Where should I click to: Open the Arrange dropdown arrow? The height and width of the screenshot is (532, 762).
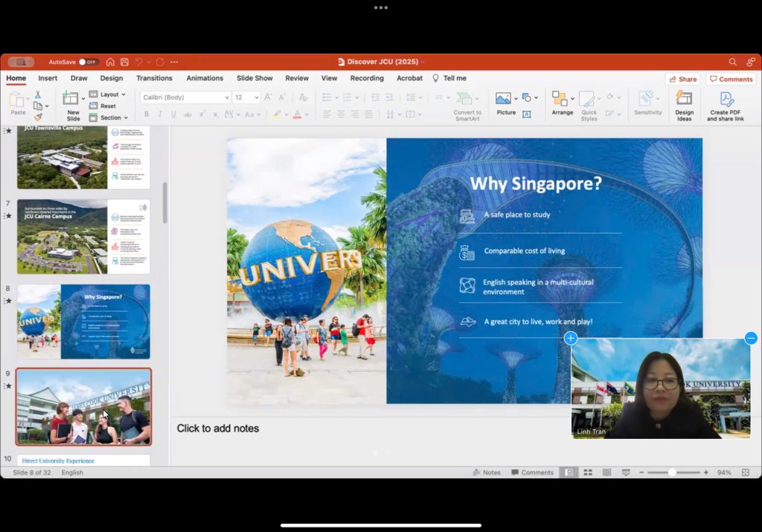[572, 99]
